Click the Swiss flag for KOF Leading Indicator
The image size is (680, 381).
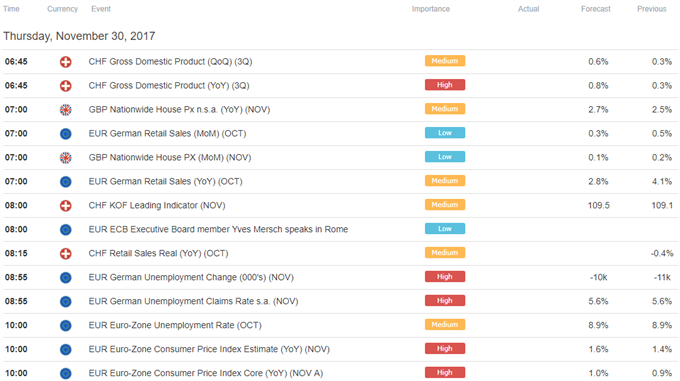pos(65,205)
